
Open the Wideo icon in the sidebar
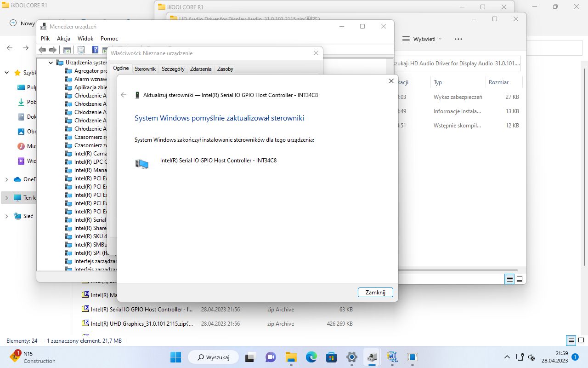pos(21,161)
